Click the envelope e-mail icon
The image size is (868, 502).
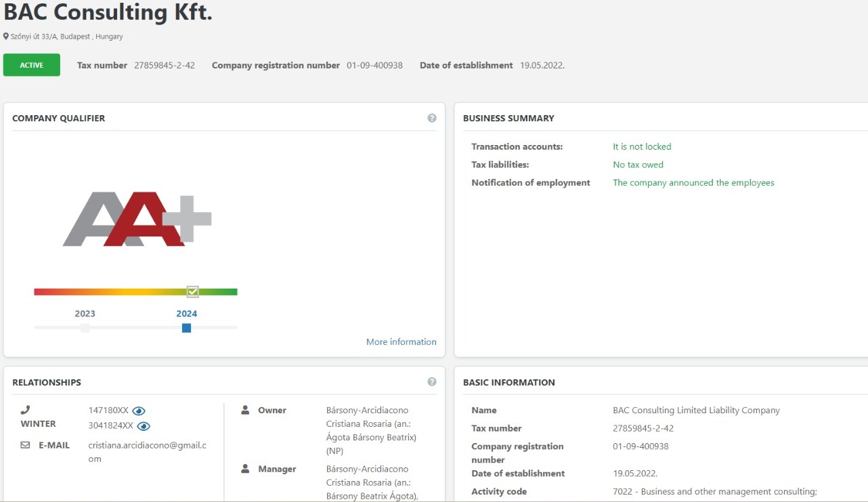pyautogui.click(x=26, y=445)
